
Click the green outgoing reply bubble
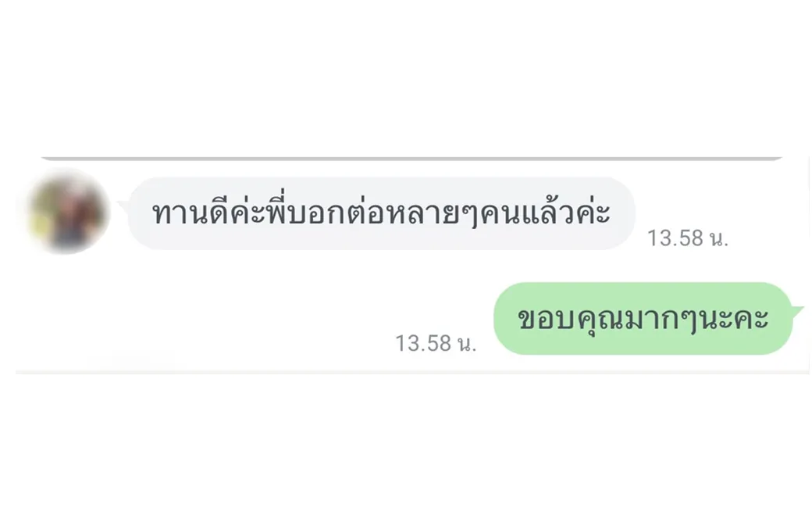pos(643,319)
